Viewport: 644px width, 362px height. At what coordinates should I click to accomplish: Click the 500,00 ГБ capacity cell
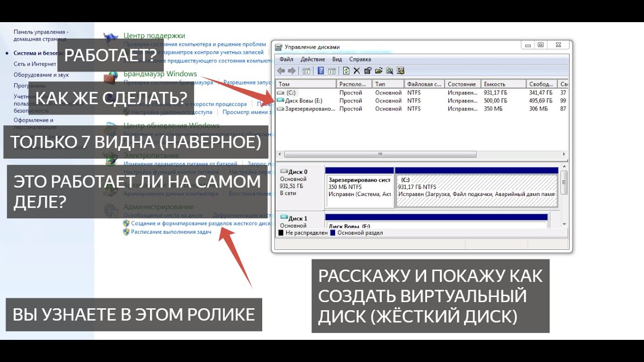pyautogui.click(x=496, y=101)
